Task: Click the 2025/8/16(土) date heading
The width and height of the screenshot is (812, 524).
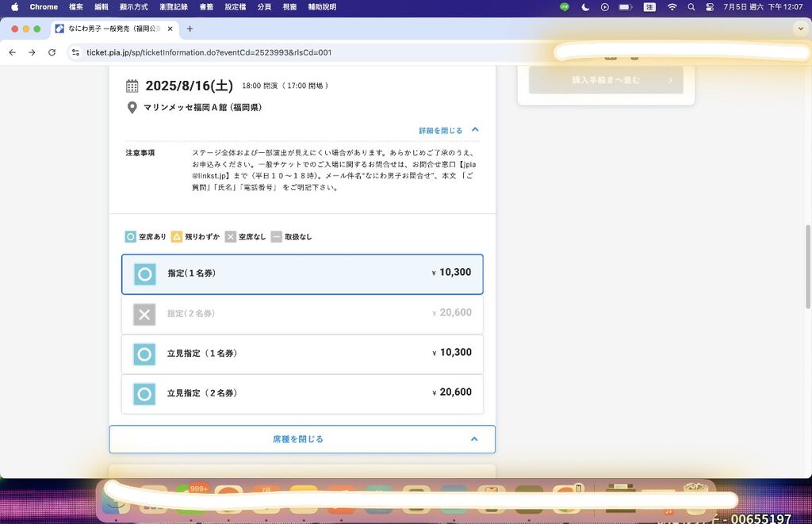Action: (x=189, y=86)
